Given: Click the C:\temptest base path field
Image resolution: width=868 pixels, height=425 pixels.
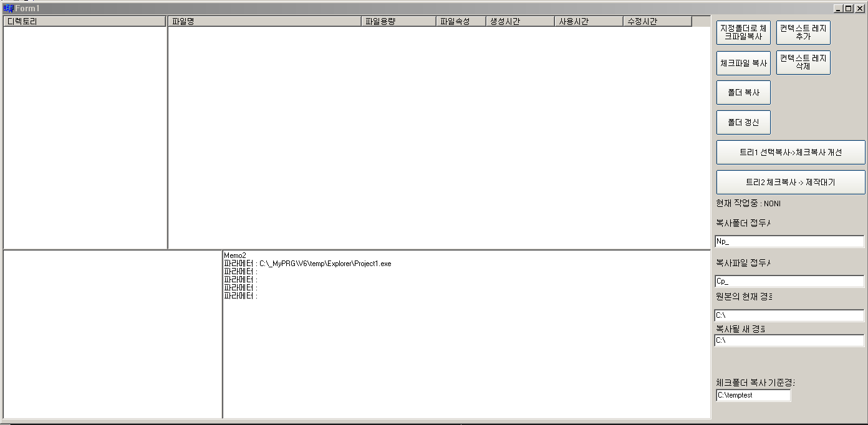Looking at the screenshot, I should click(x=753, y=395).
